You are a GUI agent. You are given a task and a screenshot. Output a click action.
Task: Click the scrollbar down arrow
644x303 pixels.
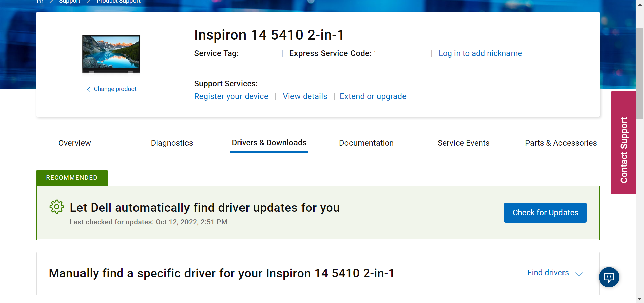640,299
